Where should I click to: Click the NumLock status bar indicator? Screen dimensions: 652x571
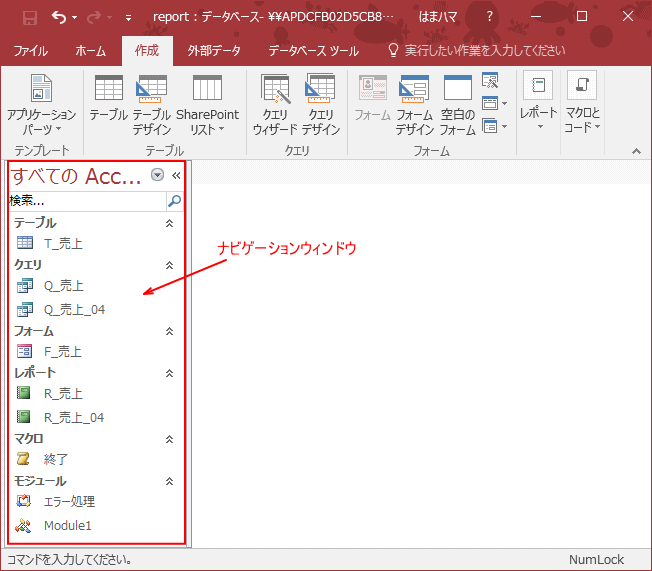click(x=596, y=560)
